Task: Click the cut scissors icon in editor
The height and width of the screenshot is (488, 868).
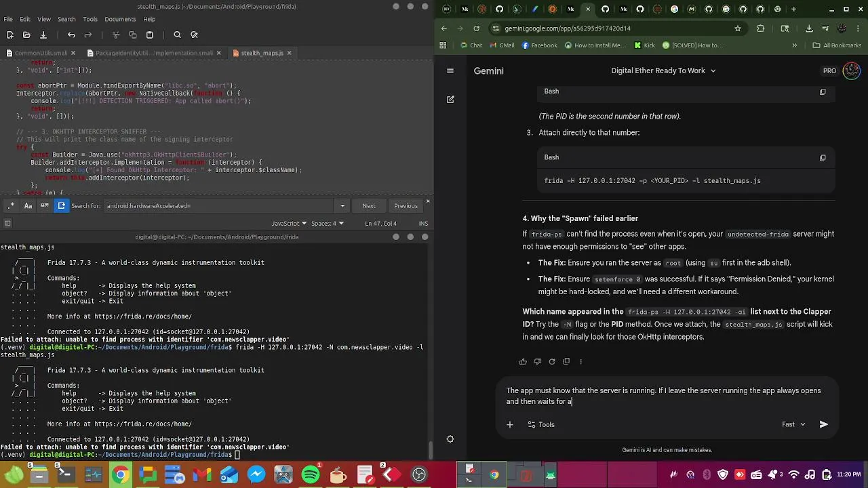Action: click(116, 35)
